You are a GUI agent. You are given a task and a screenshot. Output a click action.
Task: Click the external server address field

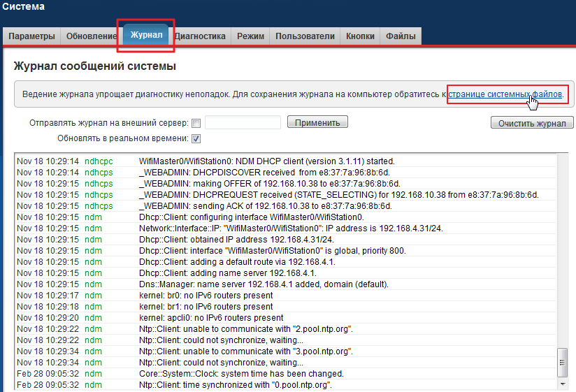(243, 123)
